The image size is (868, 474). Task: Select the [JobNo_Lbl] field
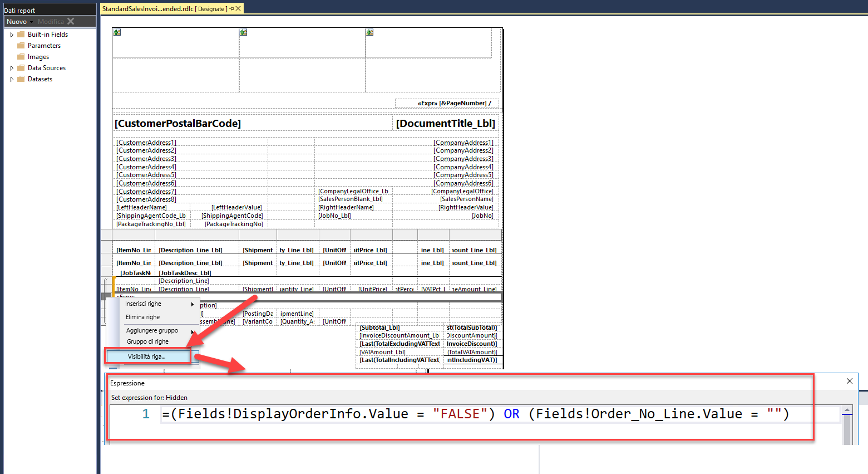(354, 216)
